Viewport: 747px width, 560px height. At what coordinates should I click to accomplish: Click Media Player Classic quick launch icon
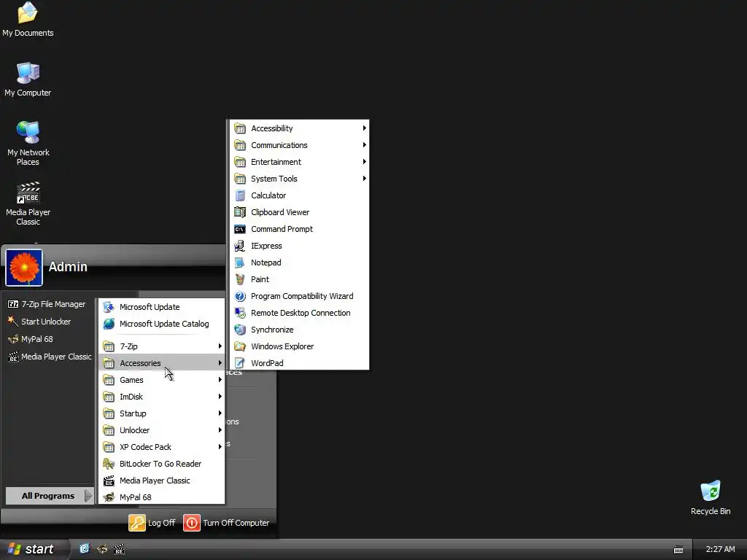(x=119, y=549)
